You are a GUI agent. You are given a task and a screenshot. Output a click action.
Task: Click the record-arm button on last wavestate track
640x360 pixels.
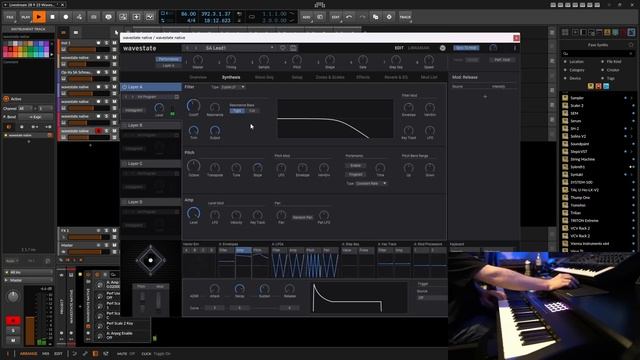(98, 131)
